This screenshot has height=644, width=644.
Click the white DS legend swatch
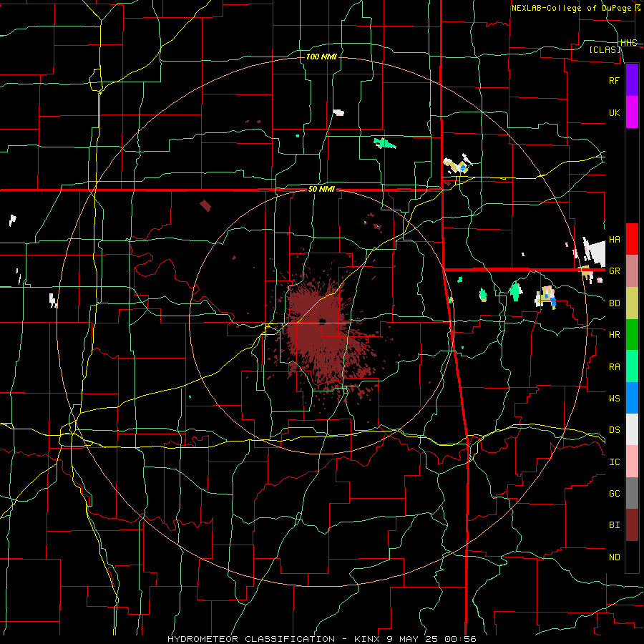(x=632, y=429)
